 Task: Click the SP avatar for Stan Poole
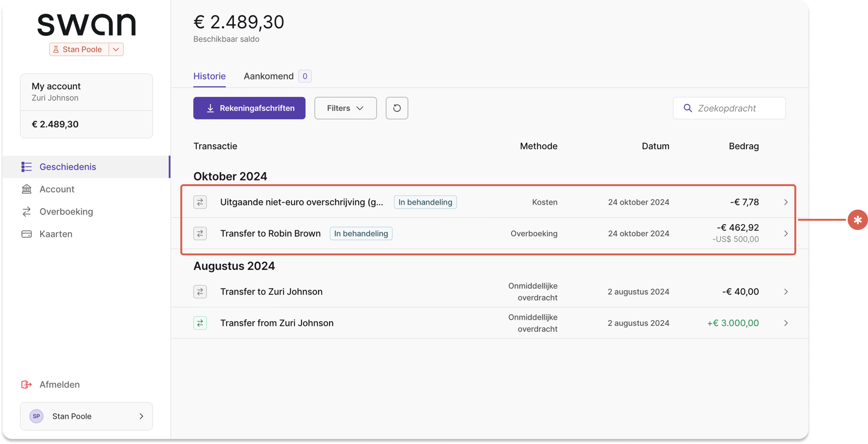click(x=37, y=416)
